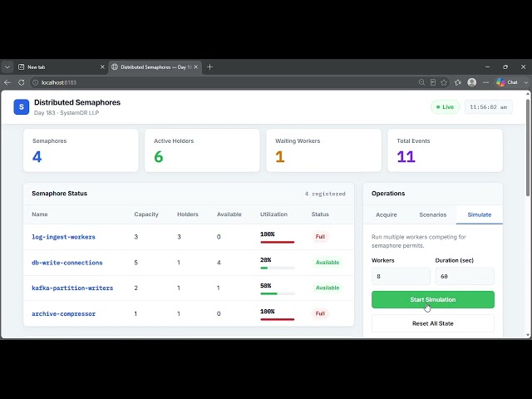Select the Simulate operations tab
The height and width of the screenshot is (399, 532).
coord(480,214)
